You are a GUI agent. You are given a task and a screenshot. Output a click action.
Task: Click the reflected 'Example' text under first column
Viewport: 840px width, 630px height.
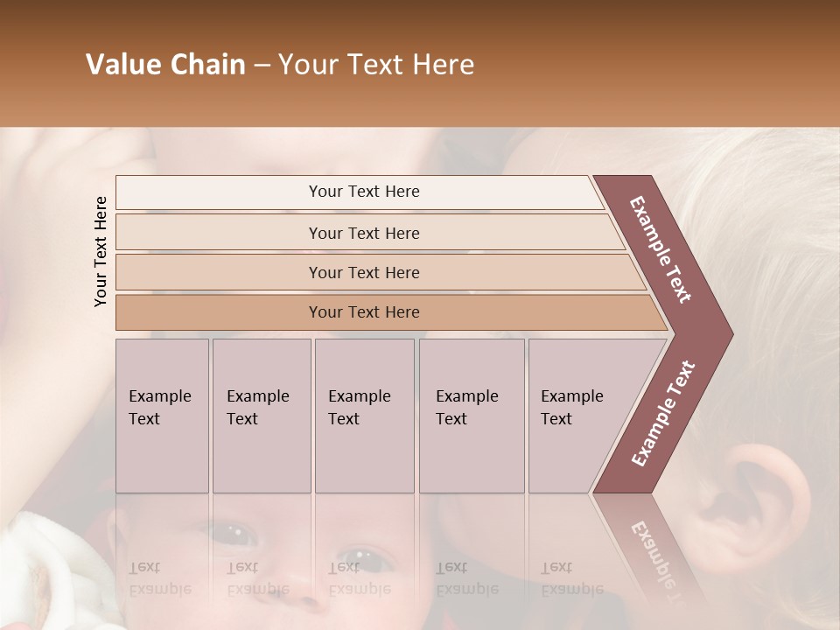tap(160, 590)
